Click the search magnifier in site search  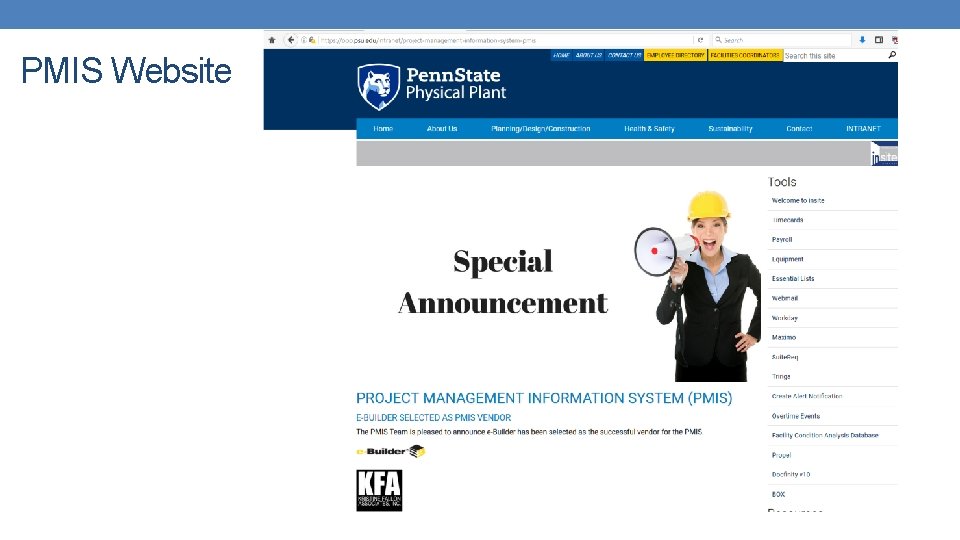click(892, 55)
